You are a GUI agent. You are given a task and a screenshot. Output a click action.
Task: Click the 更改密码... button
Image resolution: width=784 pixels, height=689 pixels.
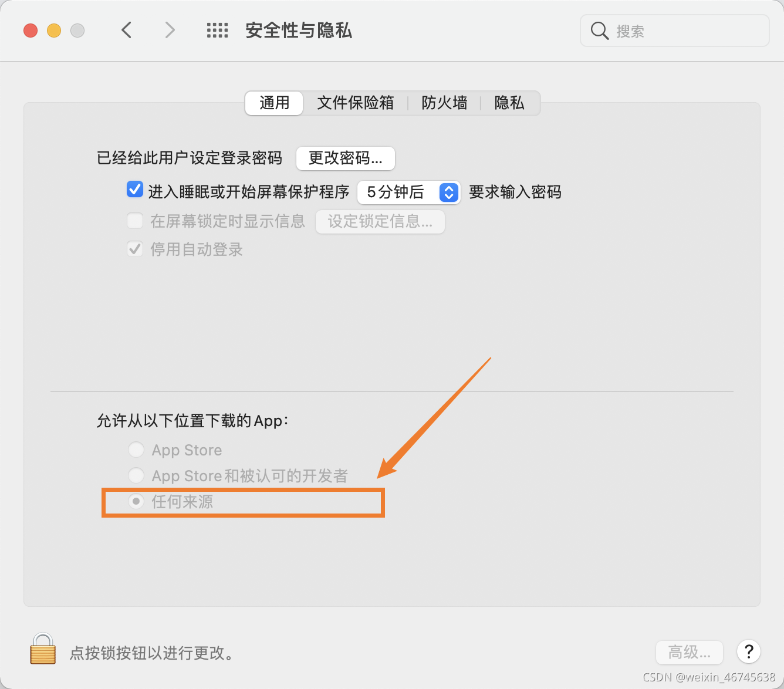click(x=346, y=158)
